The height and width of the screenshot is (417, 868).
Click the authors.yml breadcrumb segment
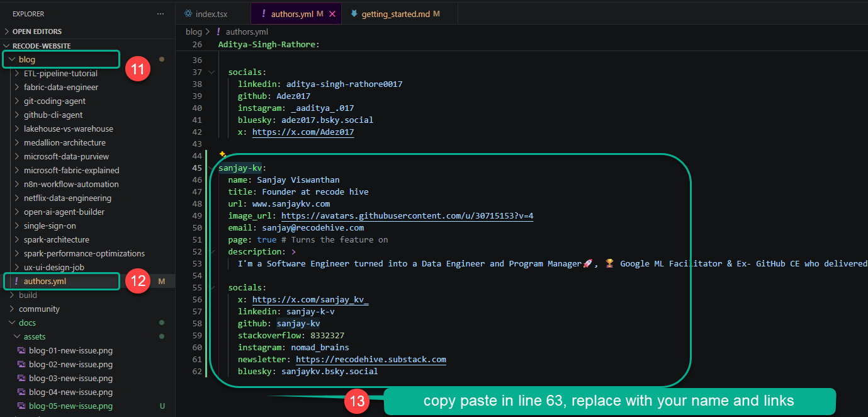[x=247, y=31]
